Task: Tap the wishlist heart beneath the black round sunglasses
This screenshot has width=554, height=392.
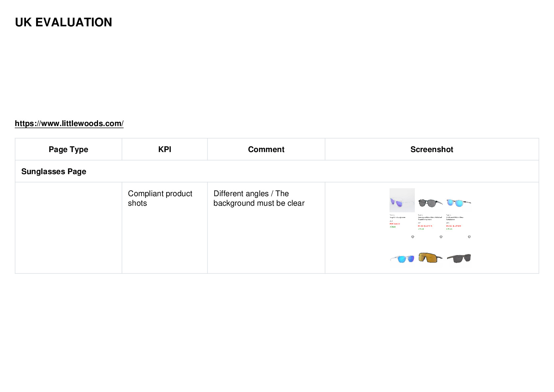Action: tap(441, 237)
